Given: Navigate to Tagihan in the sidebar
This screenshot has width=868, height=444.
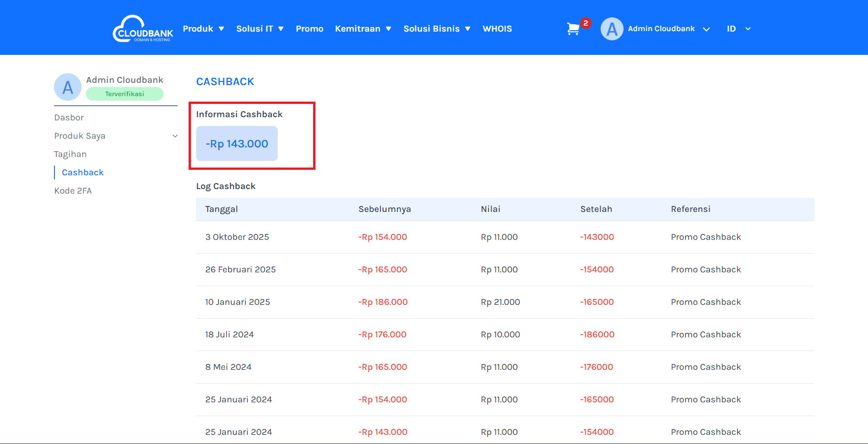Looking at the screenshot, I should coord(71,154).
